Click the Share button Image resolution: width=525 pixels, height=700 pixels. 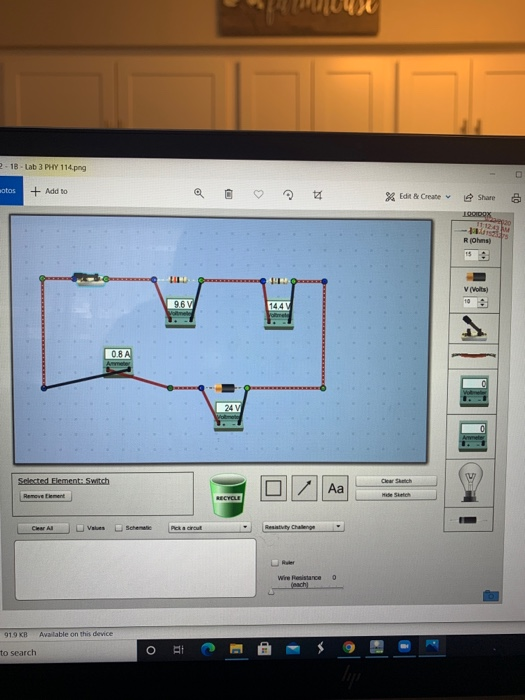[480, 197]
